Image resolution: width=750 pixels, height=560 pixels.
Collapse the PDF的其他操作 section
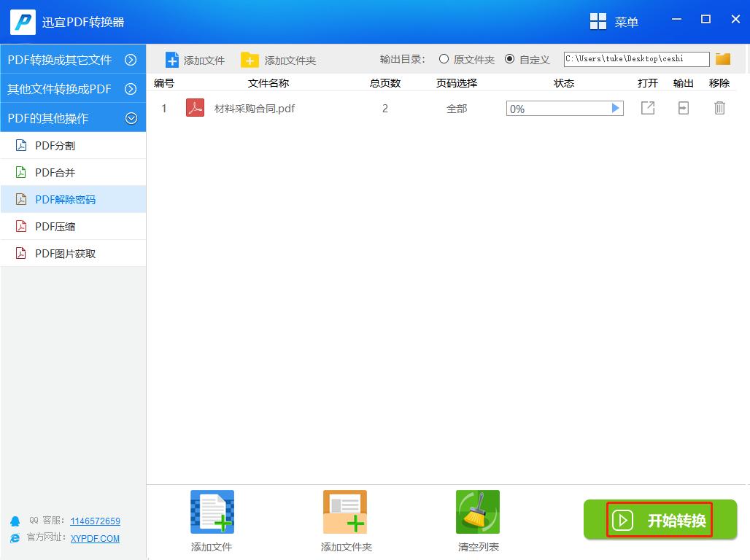pyautogui.click(x=73, y=117)
